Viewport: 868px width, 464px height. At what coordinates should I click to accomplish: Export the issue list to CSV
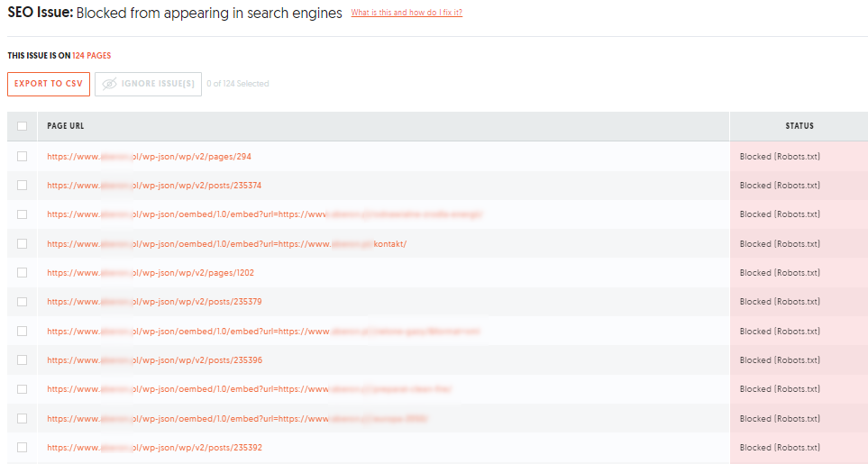pos(49,84)
